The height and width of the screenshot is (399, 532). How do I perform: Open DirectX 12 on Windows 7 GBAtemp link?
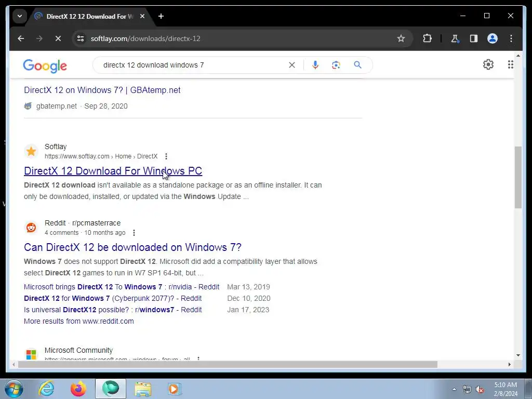pos(102,90)
